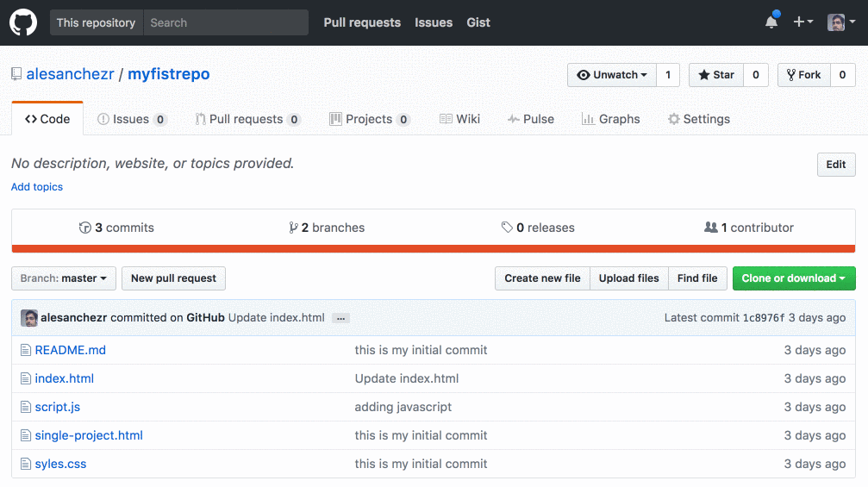Open the Branch: master dropdown

64,278
